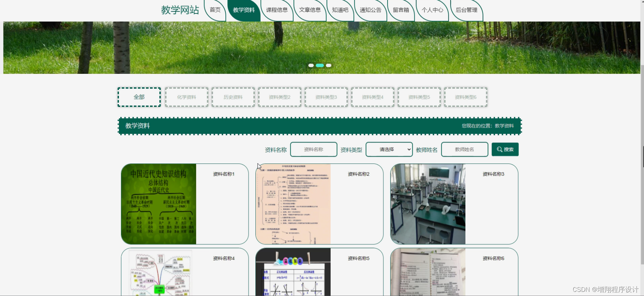Open the 后台管理 tab

[466, 10]
